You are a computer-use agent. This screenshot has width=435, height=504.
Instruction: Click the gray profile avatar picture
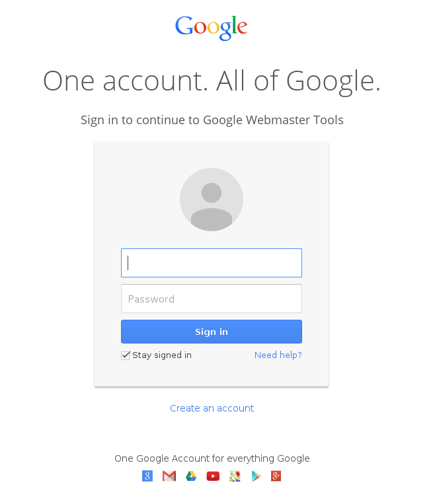pyautogui.click(x=212, y=199)
